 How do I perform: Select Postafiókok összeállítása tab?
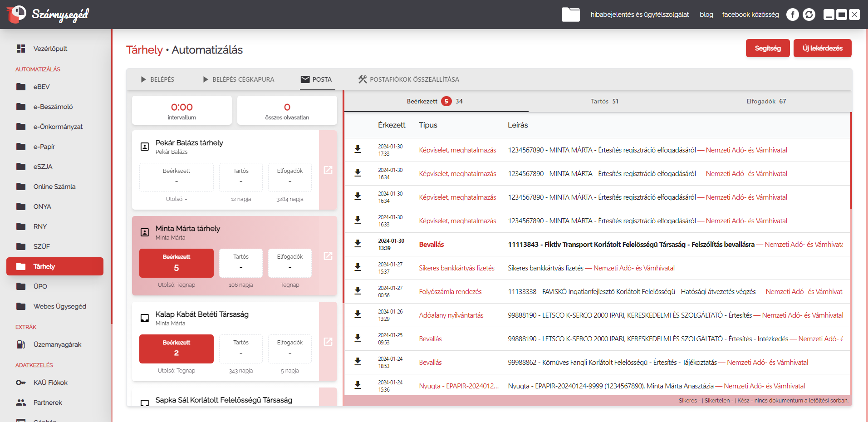tap(408, 79)
